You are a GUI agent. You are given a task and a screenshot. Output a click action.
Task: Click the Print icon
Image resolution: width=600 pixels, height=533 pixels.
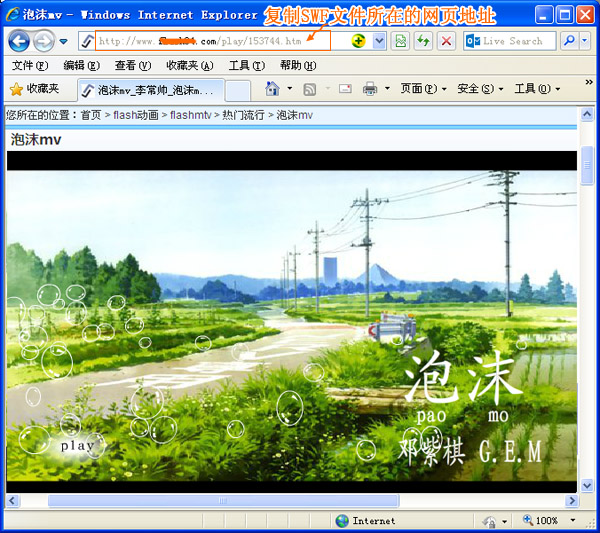click(370, 89)
